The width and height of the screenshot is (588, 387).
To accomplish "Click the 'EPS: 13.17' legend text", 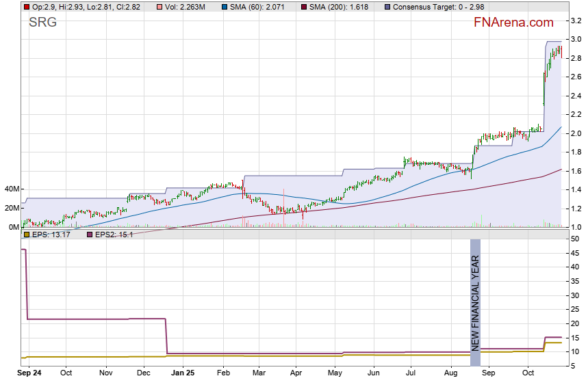I will pyautogui.click(x=52, y=235).
